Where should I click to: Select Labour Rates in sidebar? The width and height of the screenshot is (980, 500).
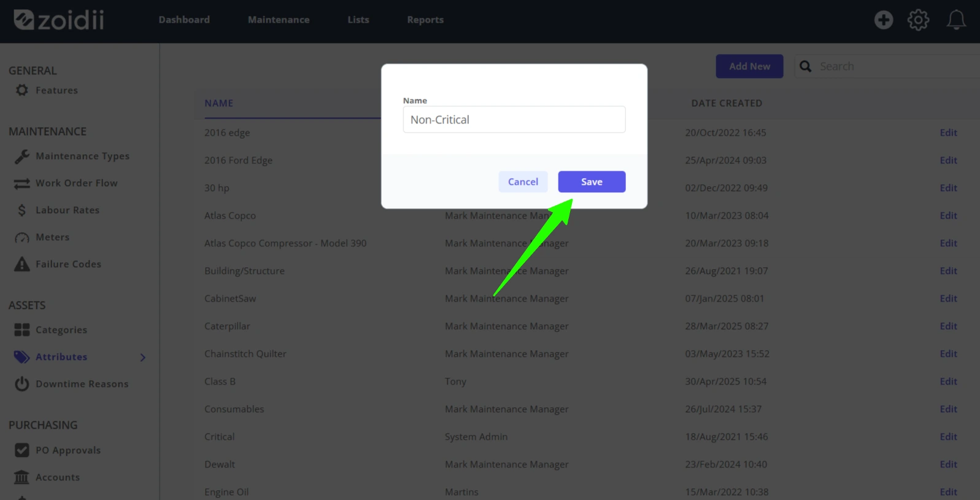coord(68,210)
